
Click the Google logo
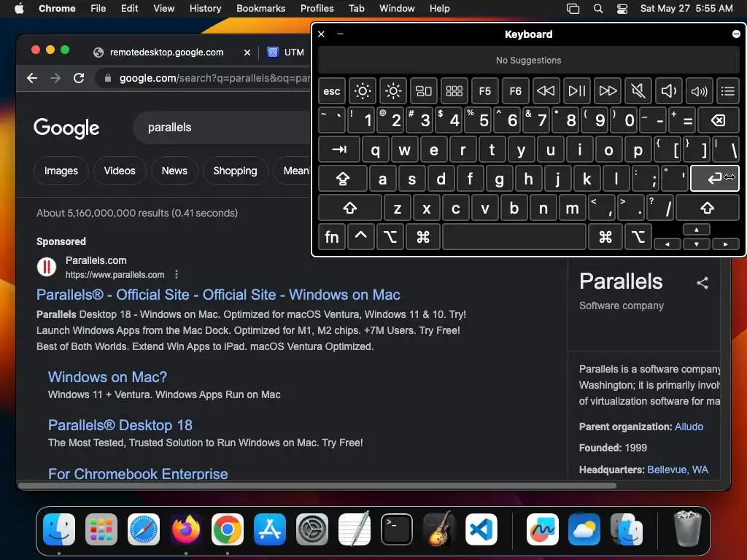pos(66,128)
